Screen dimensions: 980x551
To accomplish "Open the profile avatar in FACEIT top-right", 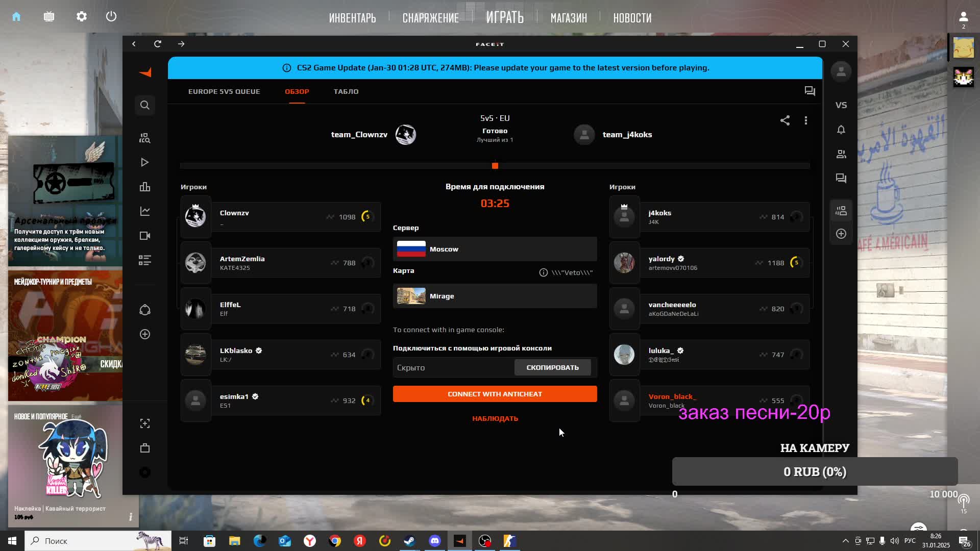I will pyautogui.click(x=841, y=71).
